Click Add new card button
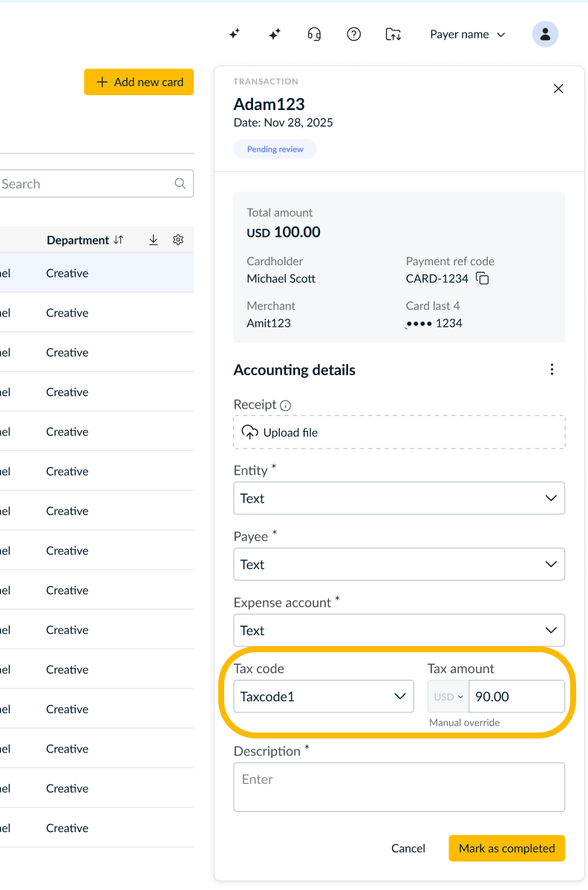This screenshot has width=588, height=890. [139, 82]
